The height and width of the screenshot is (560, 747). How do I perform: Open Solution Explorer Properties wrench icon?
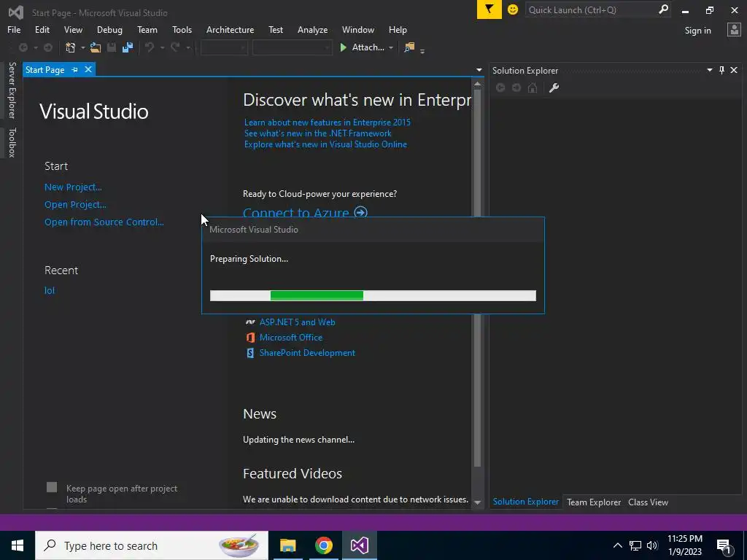point(554,87)
